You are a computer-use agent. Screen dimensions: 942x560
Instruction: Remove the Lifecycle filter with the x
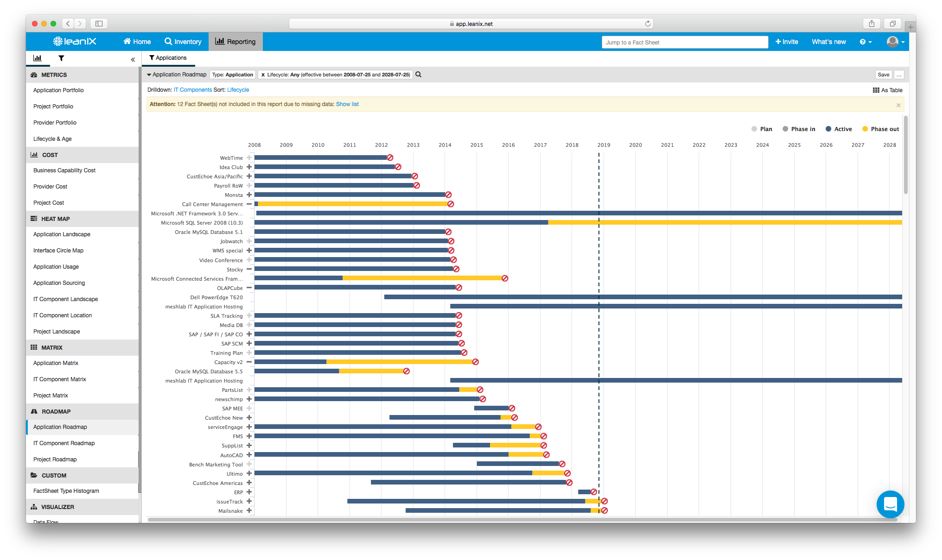point(263,75)
